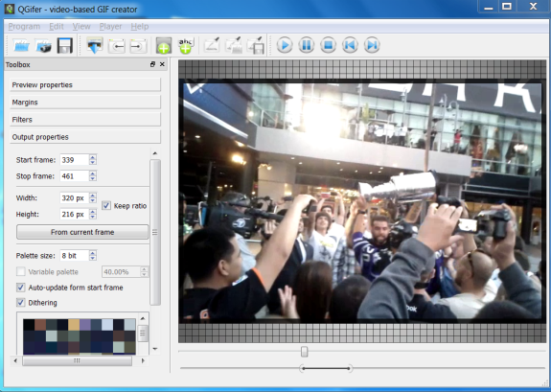Click the video position slider handle
Viewport: 551px width, 392px height.
(305, 352)
